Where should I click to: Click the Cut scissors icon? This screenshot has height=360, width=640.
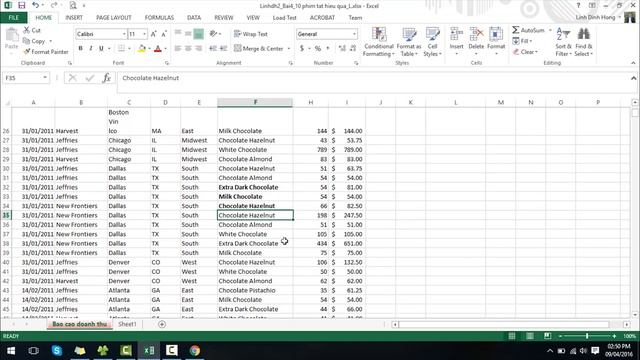tap(27, 30)
